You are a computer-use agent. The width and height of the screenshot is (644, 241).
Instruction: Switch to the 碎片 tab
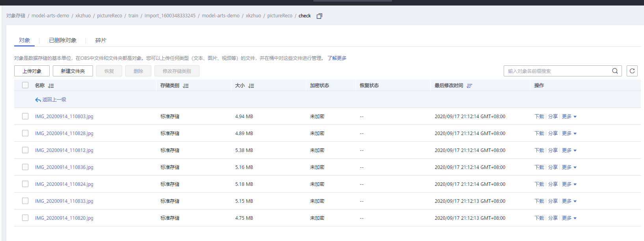pos(101,40)
